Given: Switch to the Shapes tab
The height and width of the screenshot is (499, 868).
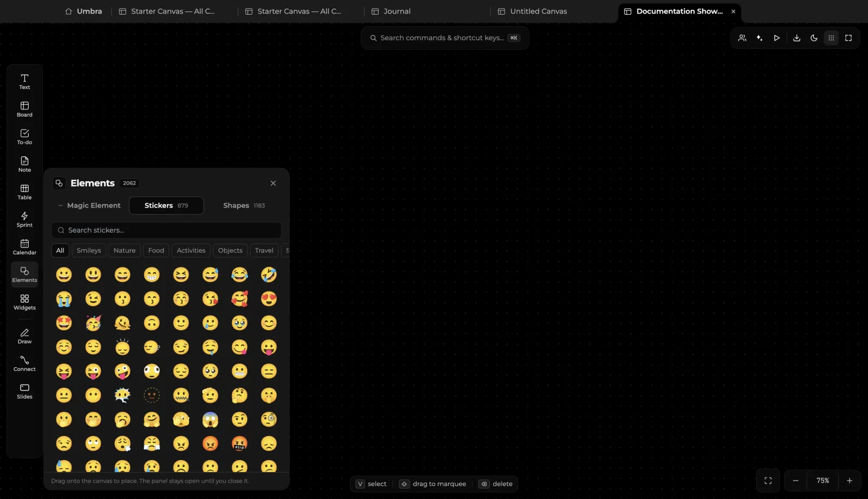Looking at the screenshot, I should (244, 206).
